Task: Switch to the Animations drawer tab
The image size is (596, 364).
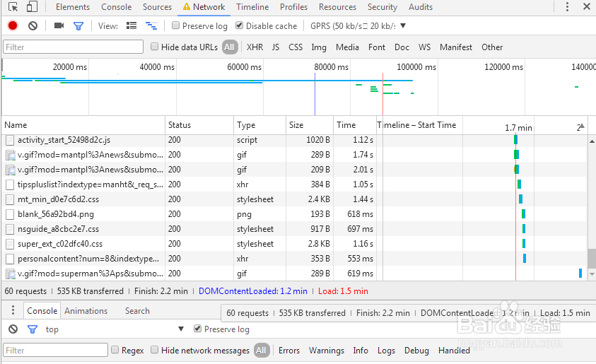Action: 86,311
